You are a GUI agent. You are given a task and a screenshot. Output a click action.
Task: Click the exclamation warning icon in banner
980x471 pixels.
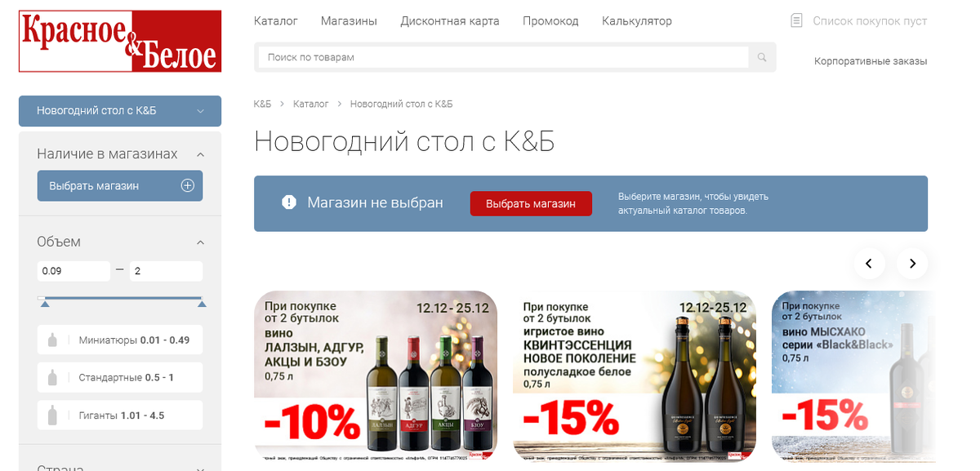pos(288,202)
